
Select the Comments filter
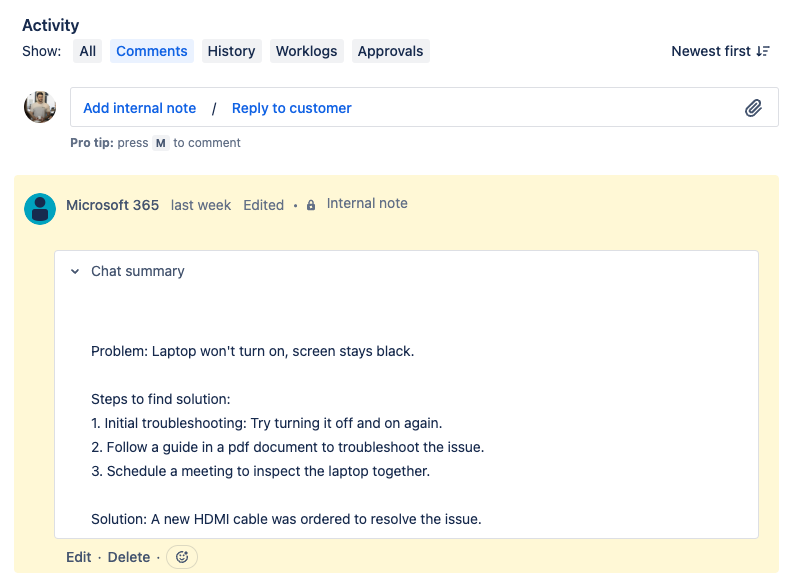[152, 51]
